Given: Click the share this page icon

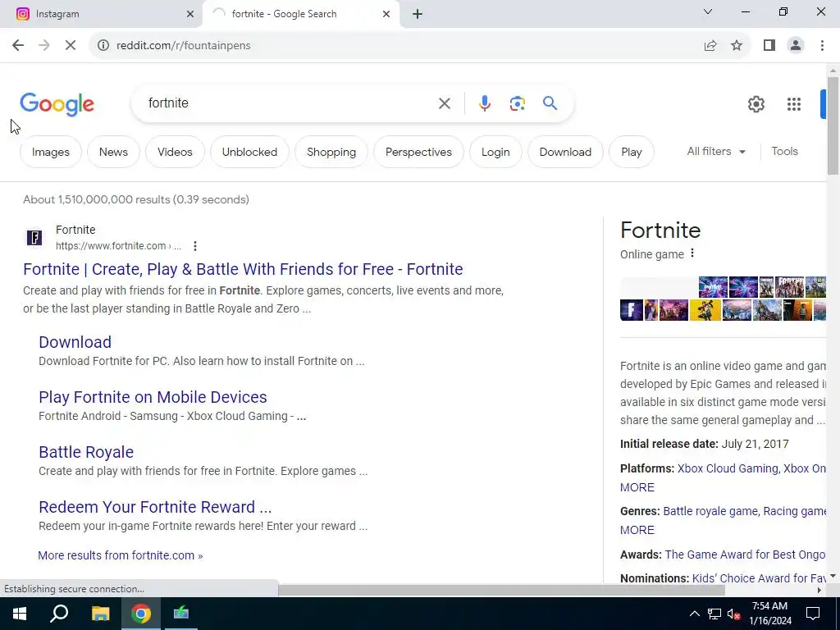Looking at the screenshot, I should click(x=710, y=46).
